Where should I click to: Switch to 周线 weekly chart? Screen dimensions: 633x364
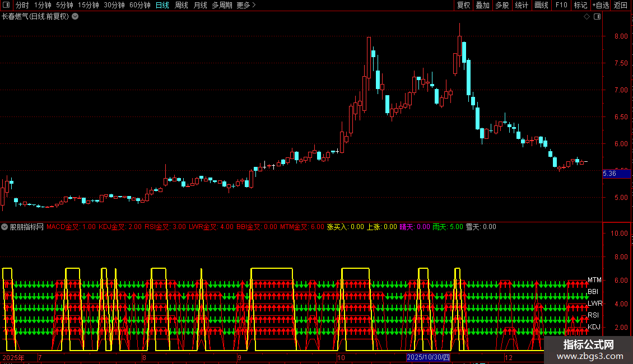[x=181, y=5]
